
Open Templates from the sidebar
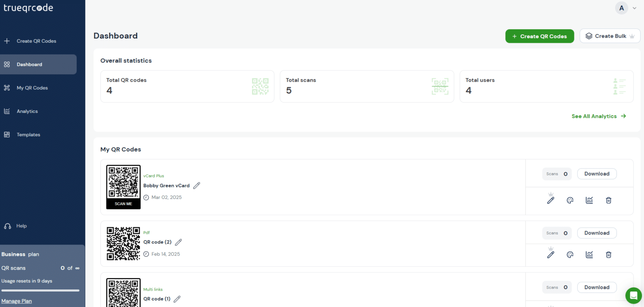29,135
